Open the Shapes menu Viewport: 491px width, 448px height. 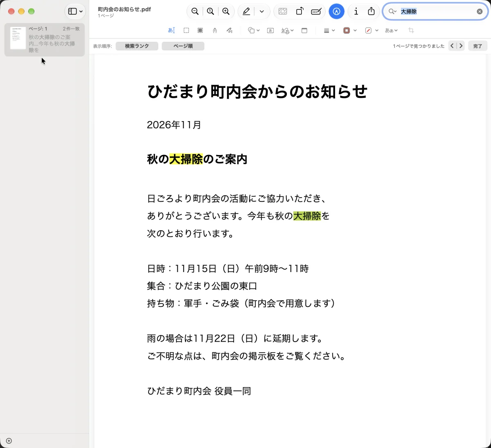254,30
